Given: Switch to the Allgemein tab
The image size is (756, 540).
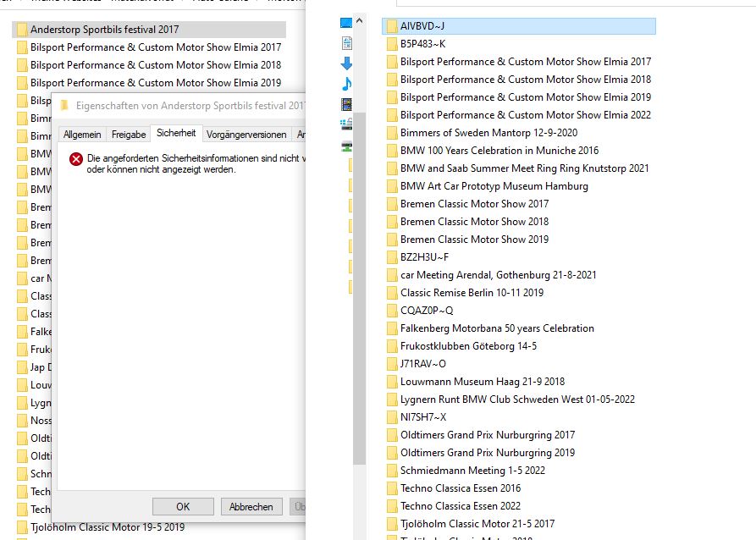Looking at the screenshot, I should point(82,135).
